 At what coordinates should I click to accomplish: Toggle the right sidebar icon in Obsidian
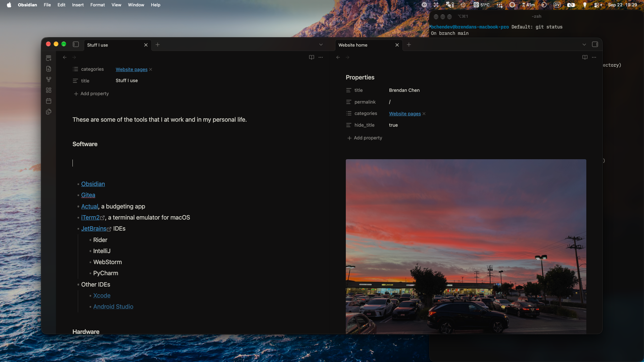pyautogui.click(x=595, y=44)
